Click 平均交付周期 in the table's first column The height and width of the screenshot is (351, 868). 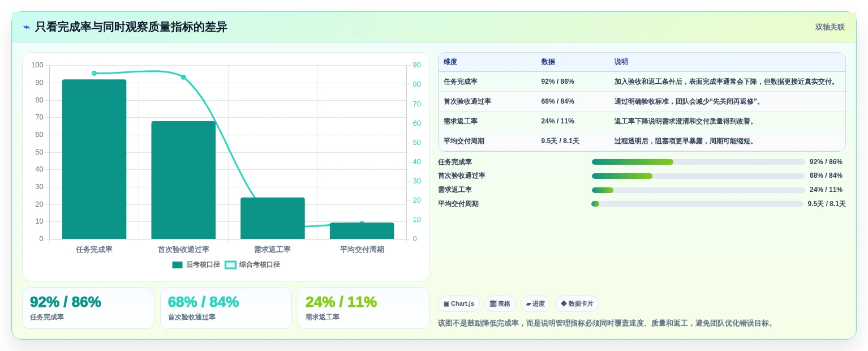coord(464,141)
